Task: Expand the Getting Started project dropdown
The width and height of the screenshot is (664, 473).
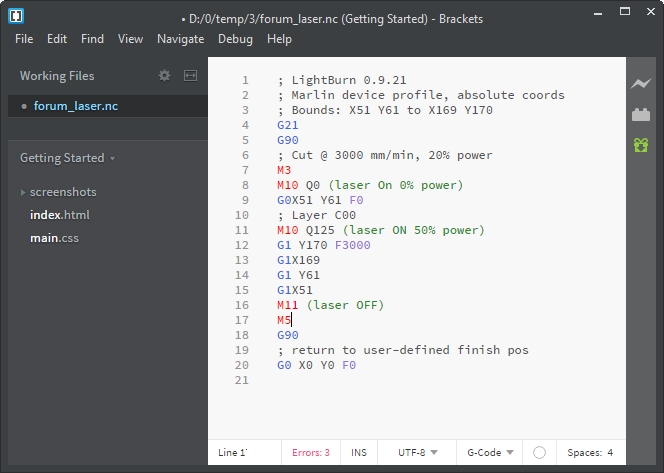Action: pos(68,158)
